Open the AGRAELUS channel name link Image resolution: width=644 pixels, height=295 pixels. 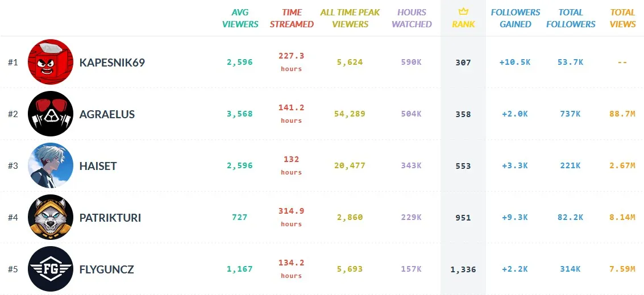(107, 114)
